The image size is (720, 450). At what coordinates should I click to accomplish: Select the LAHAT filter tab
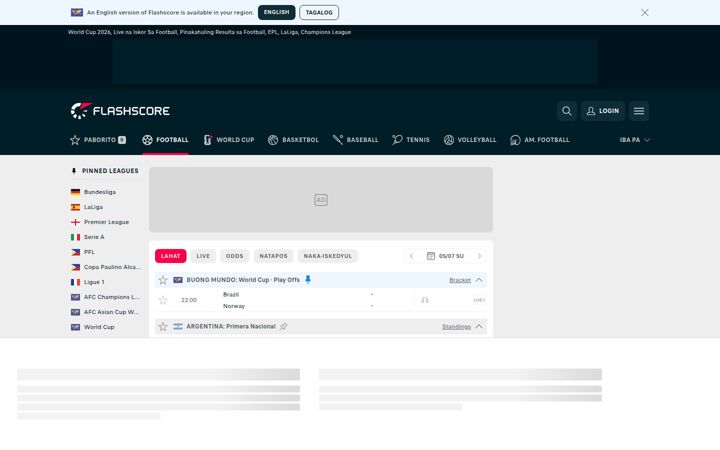point(170,256)
